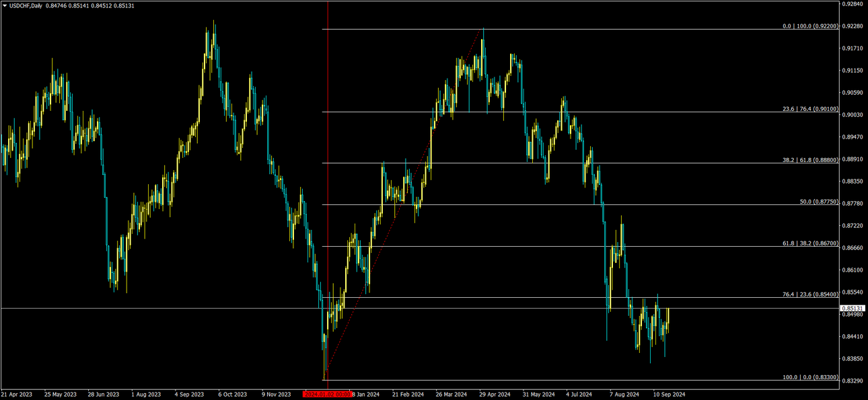The width and height of the screenshot is (868, 400).
Task: Select Fibonacci label 76.4 | 23.6 (0.85400)
Action: pos(809,294)
